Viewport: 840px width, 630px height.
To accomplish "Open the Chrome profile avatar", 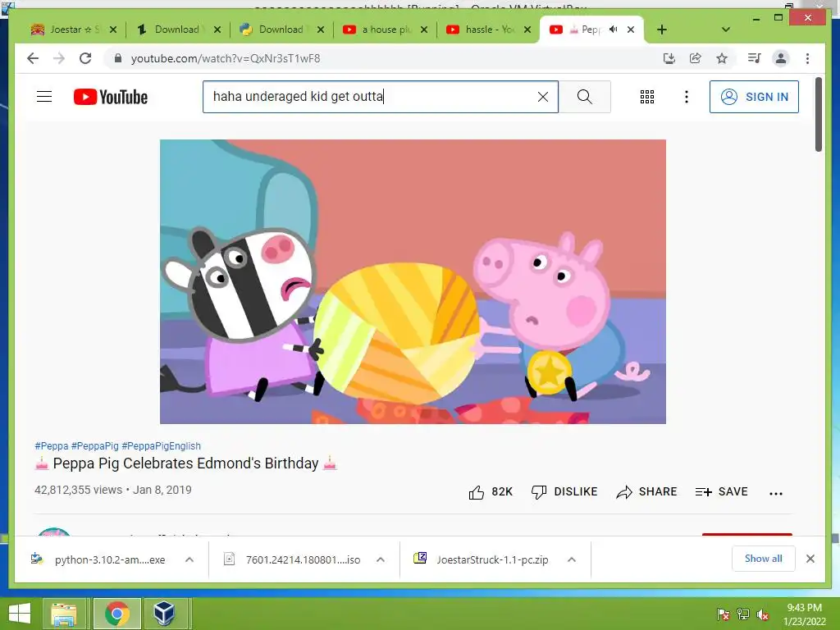I will click(x=781, y=58).
